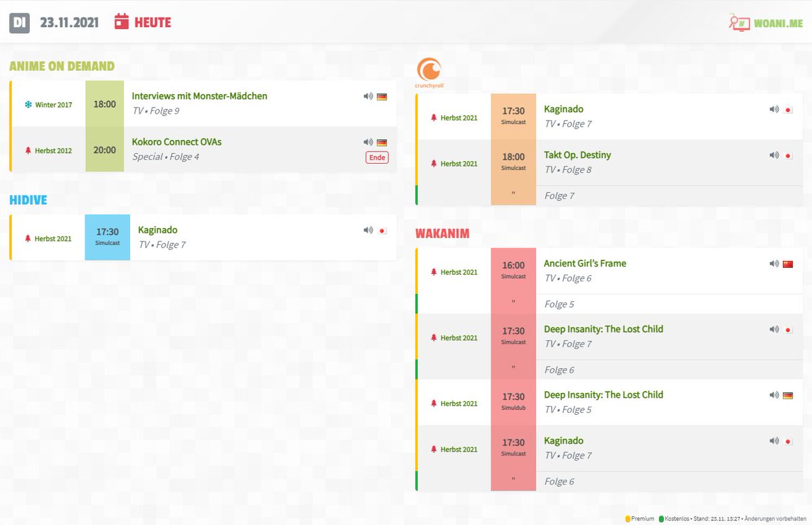This screenshot has height=525, width=812.
Task: Click the German flag for Interviews mit Monster-Mädchen
Action: click(x=382, y=97)
